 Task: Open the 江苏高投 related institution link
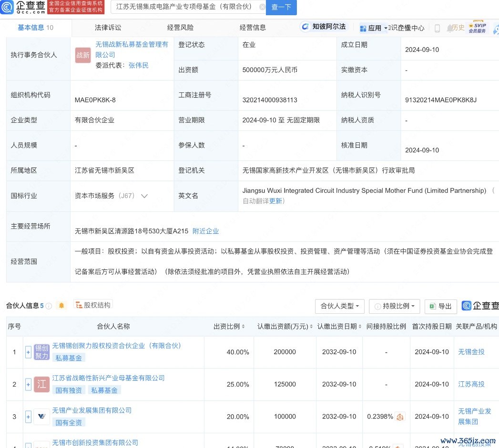(x=471, y=384)
